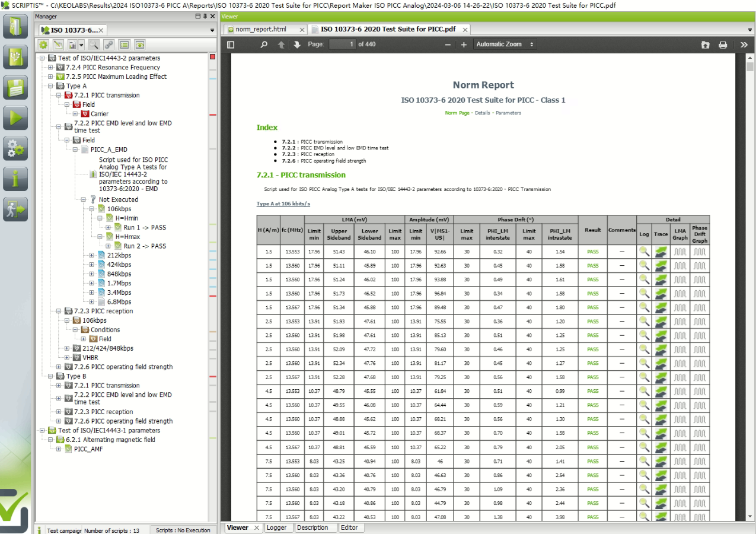Toggle the PDF viewer sidebar icon
The height and width of the screenshot is (534, 756).
coord(231,44)
